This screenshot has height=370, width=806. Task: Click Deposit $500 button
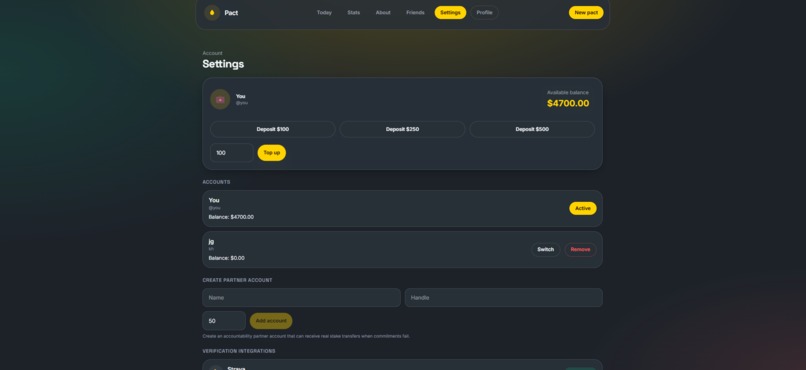(532, 130)
